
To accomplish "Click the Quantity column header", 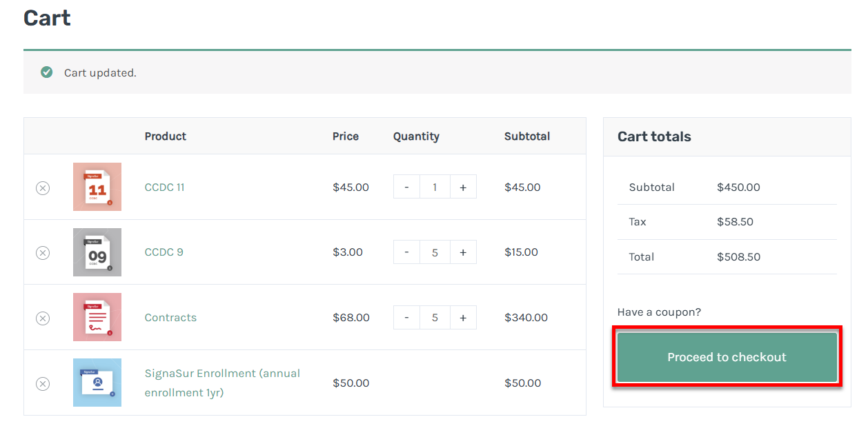I will 416,136.
